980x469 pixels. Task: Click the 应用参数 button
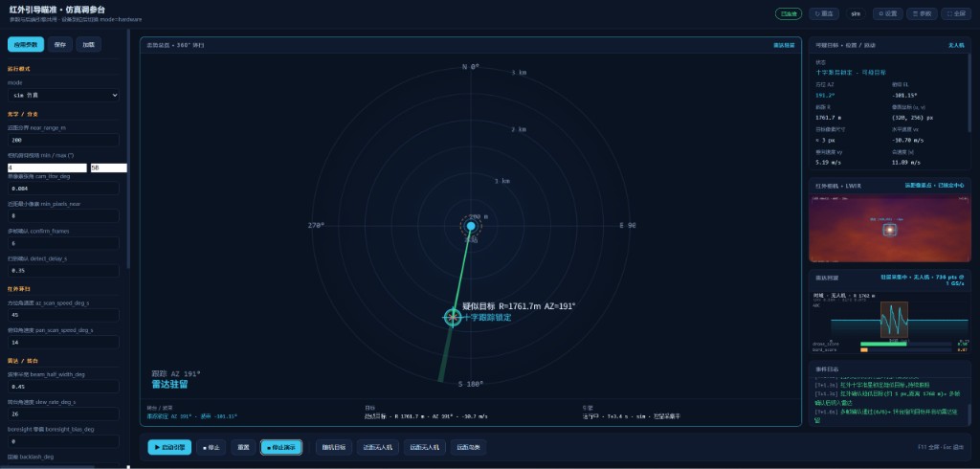click(26, 44)
